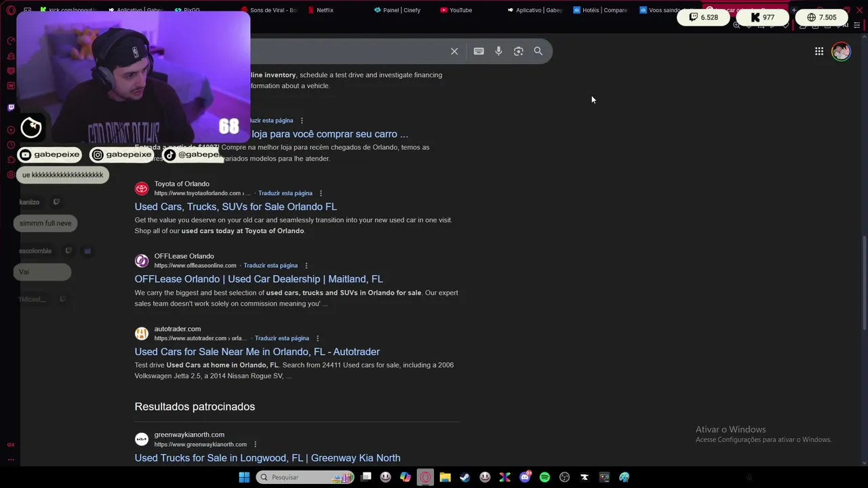Open the Windows Start menu
This screenshot has width=868, height=488.
click(x=244, y=477)
